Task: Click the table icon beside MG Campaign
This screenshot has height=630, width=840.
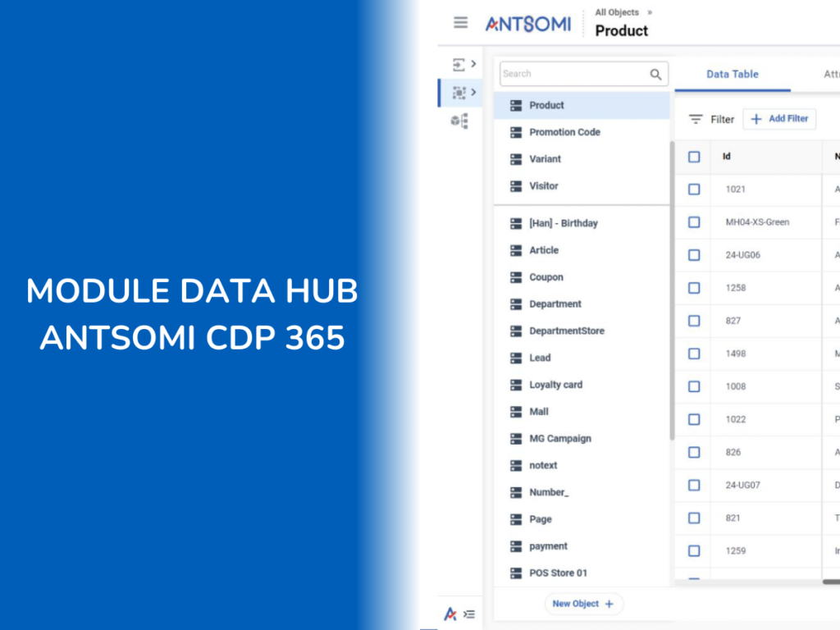Action: [x=516, y=439]
